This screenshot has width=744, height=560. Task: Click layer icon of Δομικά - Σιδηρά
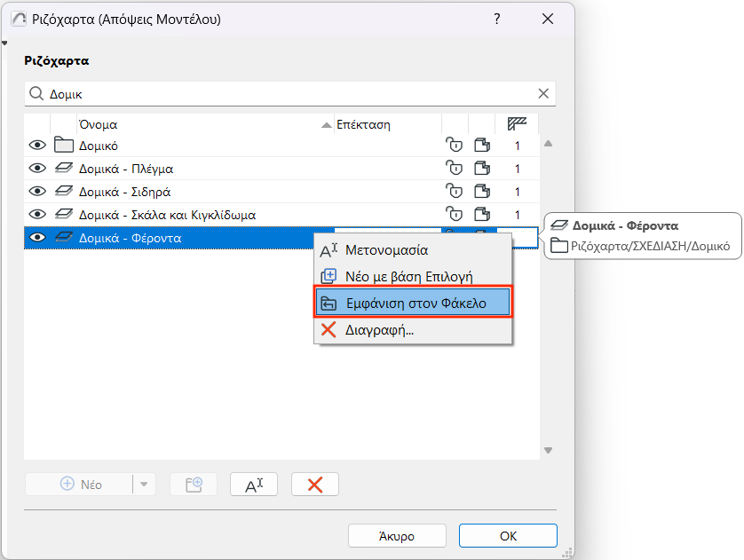coord(64,191)
